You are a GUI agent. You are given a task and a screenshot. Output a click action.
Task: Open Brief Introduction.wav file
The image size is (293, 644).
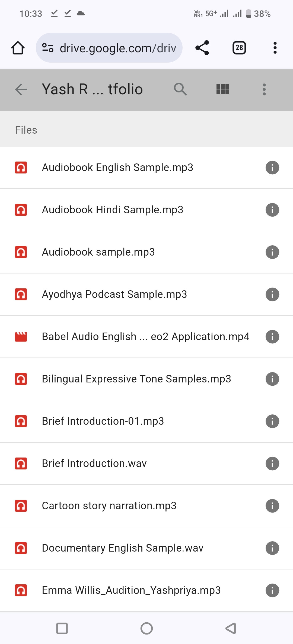pyautogui.click(x=94, y=463)
